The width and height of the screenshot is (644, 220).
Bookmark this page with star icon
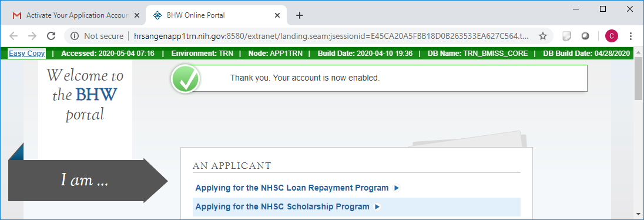[542, 36]
